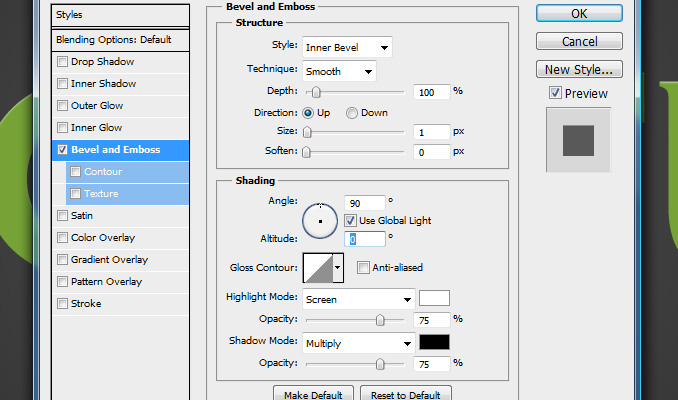The image size is (678, 400).
Task: Toggle Use Global Light checkbox
Action: tap(350, 221)
